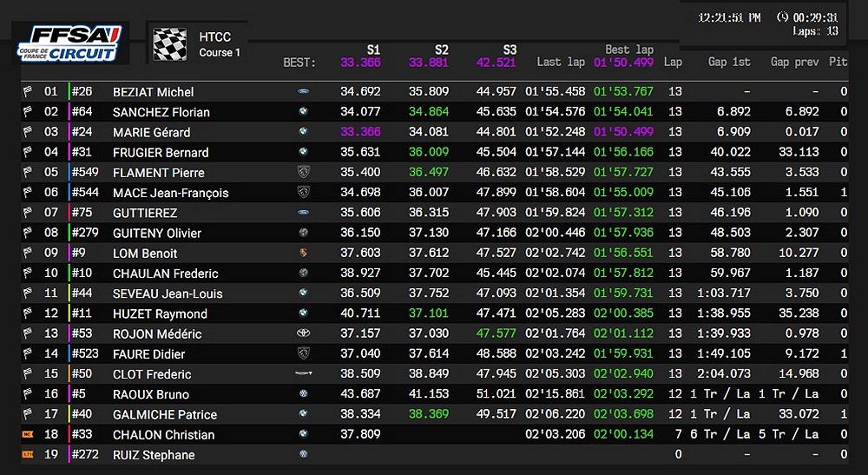Viewport: 868px width, 475px height.
Task: Click the Toyota logo in Rojon Médéric's row
Action: click(304, 333)
